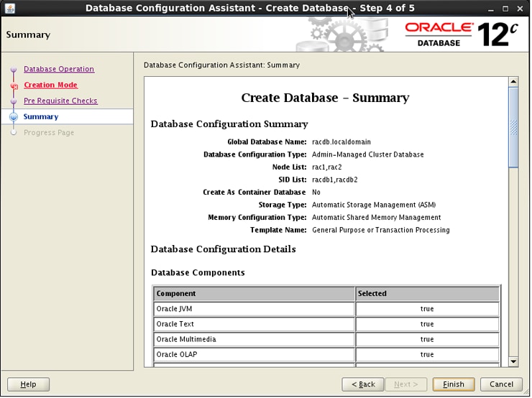Cancel the database creation wizard
The width and height of the screenshot is (532, 398).
(x=501, y=384)
